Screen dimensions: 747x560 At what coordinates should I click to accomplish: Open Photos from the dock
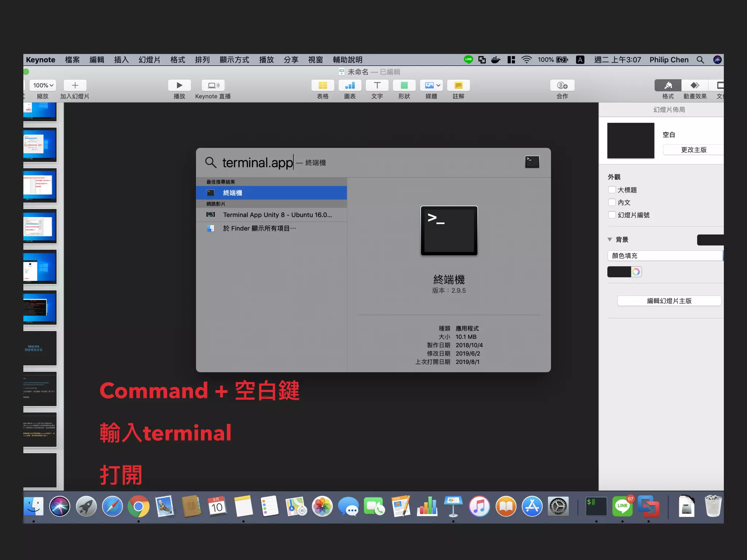pyautogui.click(x=322, y=506)
